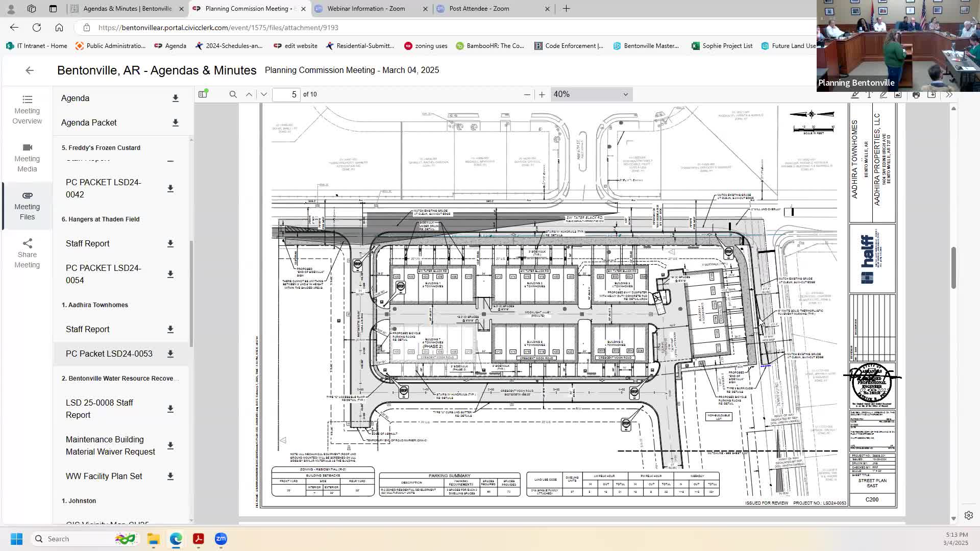Download the Agenda Packet
The image size is (980, 551).
point(175,122)
